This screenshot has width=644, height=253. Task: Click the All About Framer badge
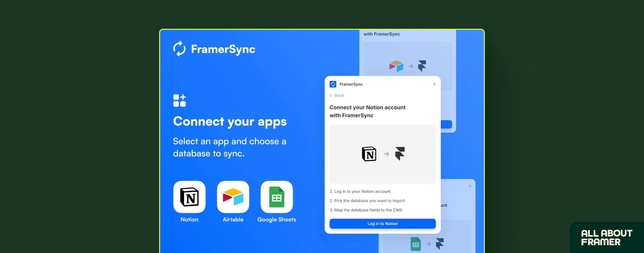[607, 237]
